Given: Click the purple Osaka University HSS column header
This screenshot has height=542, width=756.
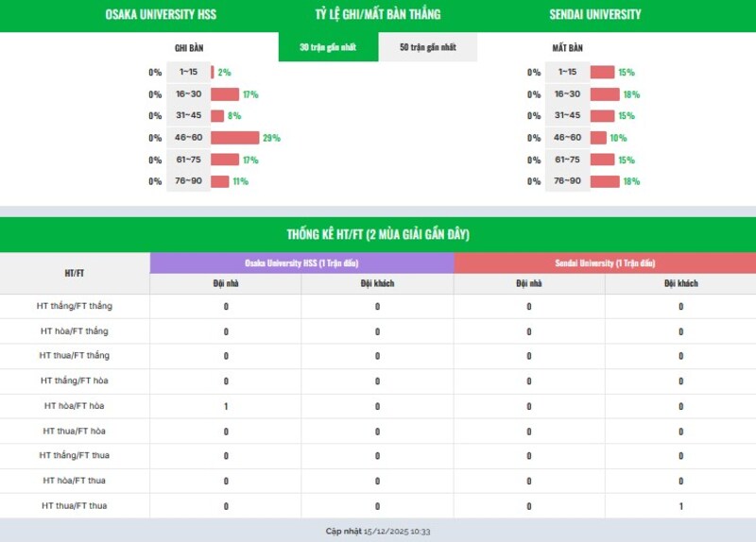Looking at the screenshot, I should coord(301,263).
